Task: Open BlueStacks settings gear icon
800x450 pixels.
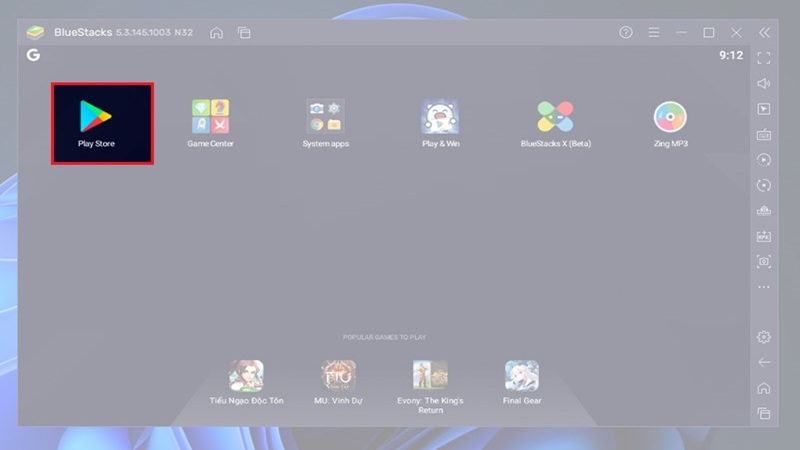Action: 764,337
